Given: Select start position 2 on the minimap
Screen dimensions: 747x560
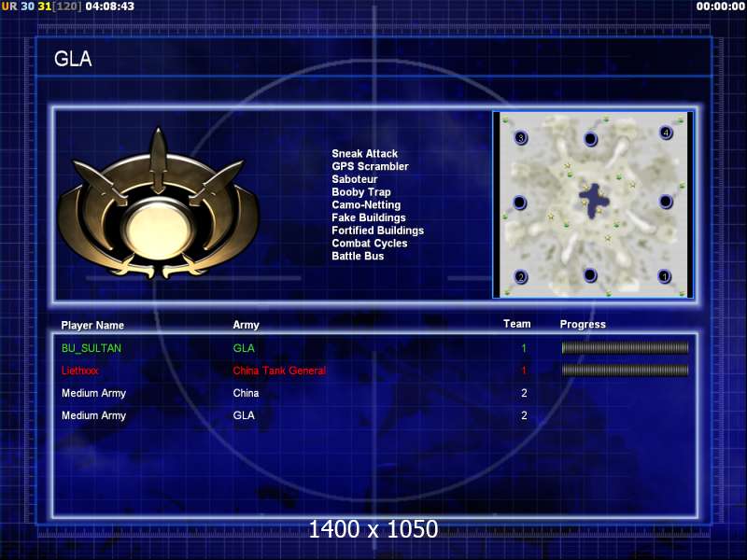Looking at the screenshot, I should (x=520, y=276).
